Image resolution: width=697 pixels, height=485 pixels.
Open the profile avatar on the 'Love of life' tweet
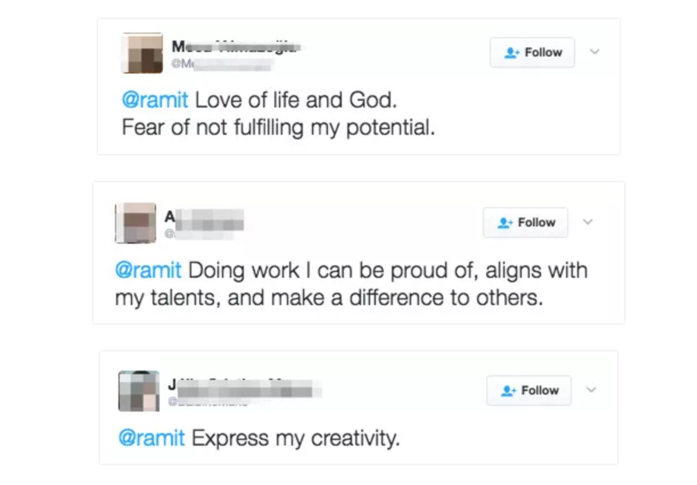click(x=142, y=53)
